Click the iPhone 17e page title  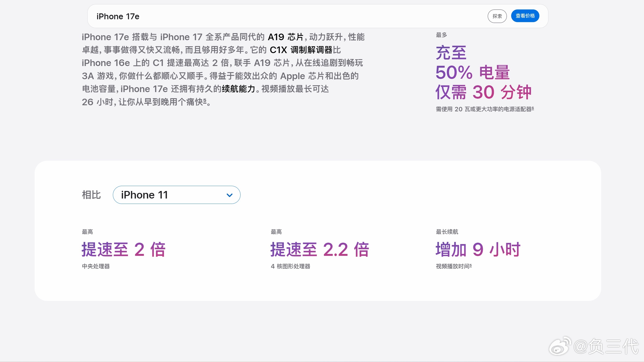click(x=118, y=16)
